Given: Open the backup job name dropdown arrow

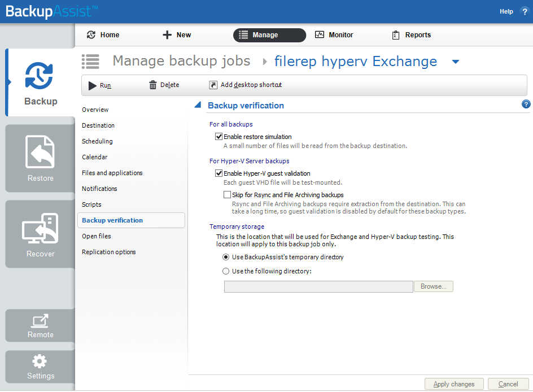Looking at the screenshot, I should click(456, 62).
